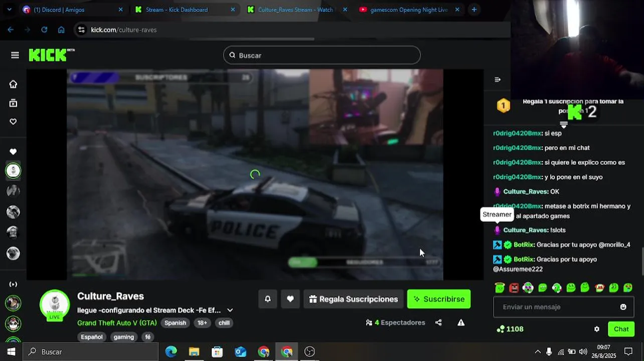Open the Browse icon in sidebar
Image resolution: width=644 pixels, height=361 pixels.
pyautogui.click(x=13, y=103)
